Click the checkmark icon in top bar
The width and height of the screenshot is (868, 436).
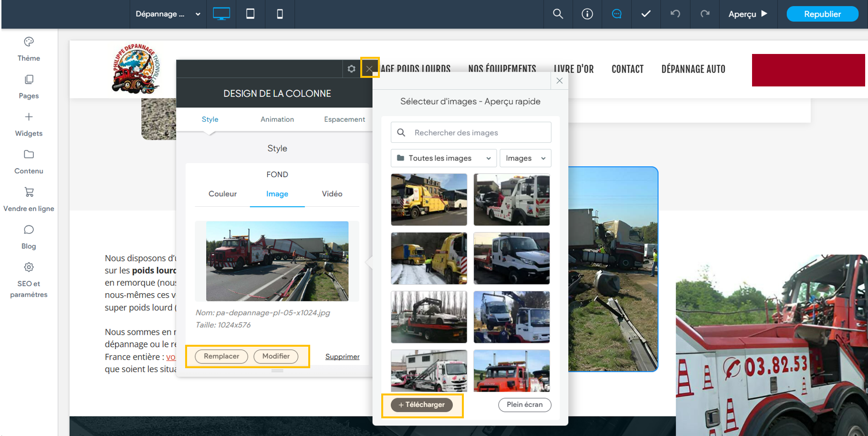tap(646, 14)
